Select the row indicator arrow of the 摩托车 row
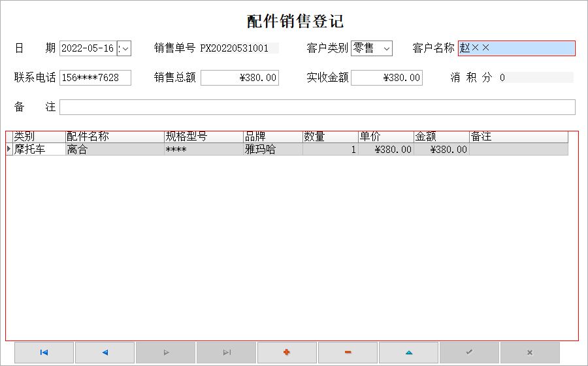The width and height of the screenshot is (588, 366). pos(9,149)
